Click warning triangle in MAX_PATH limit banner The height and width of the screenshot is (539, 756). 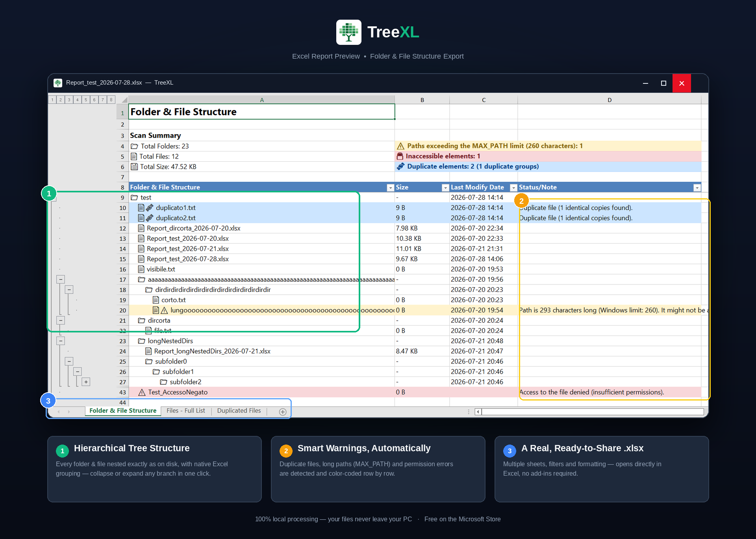[x=401, y=146]
